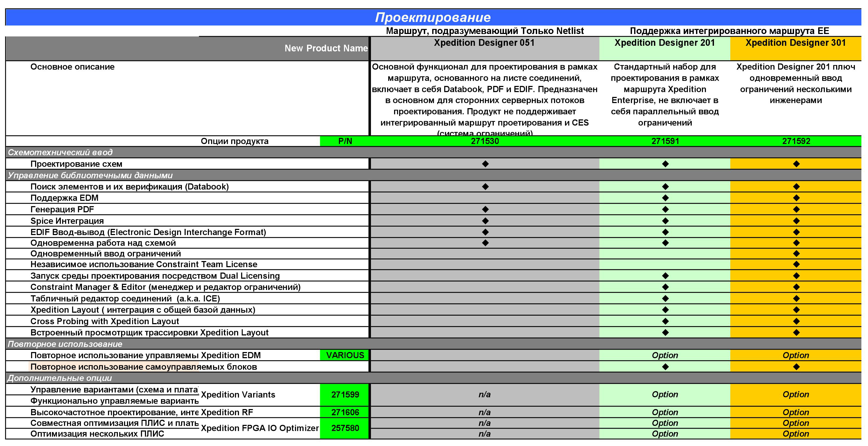Click "Одновременный ввод ограничений" row label
The width and height of the screenshot is (868, 446).
106,254
